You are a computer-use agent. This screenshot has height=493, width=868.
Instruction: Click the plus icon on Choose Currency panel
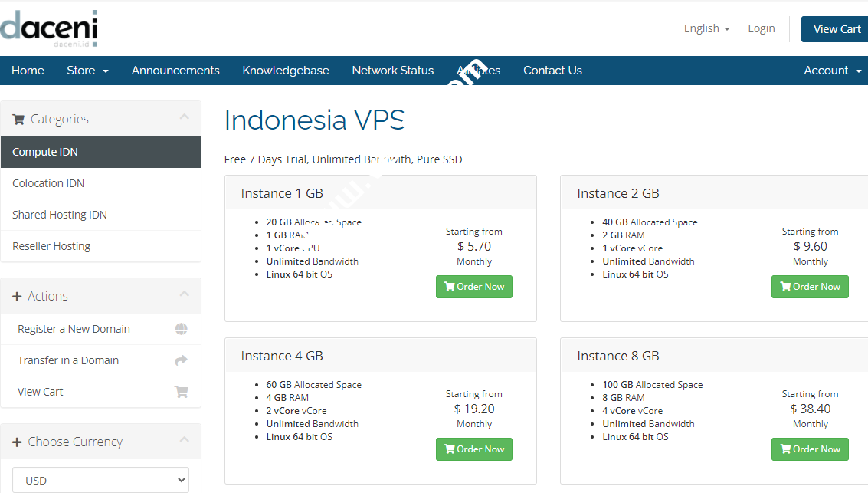pos(17,442)
